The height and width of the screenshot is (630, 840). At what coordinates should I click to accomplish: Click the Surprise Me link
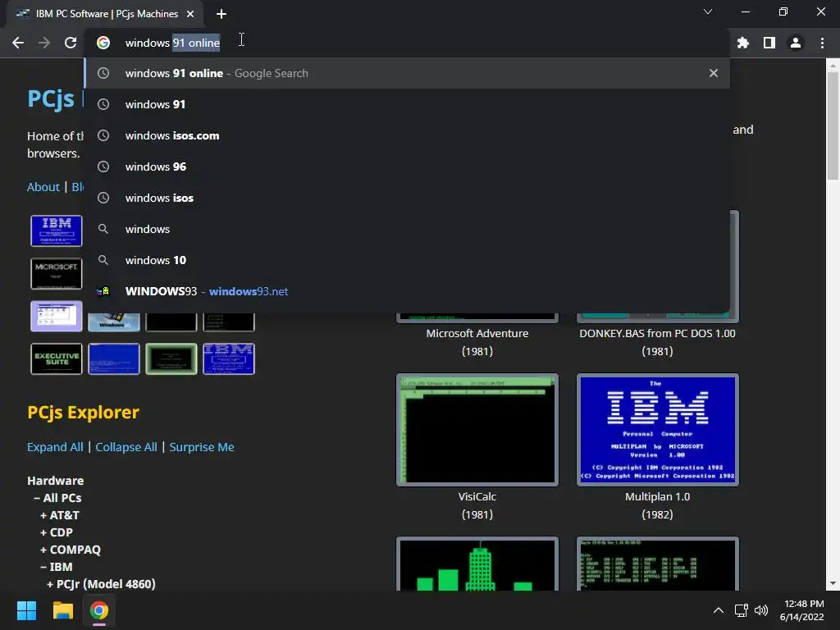click(x=202, y=447)
